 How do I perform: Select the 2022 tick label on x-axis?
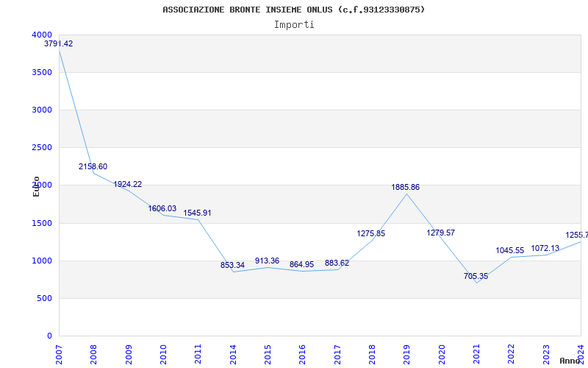[510, 352]
